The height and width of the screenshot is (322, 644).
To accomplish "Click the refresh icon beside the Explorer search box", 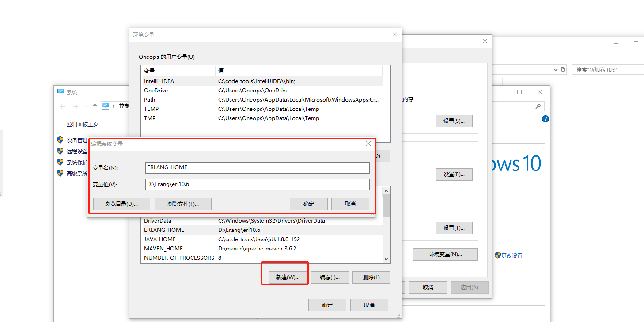I will click(563, 70).
